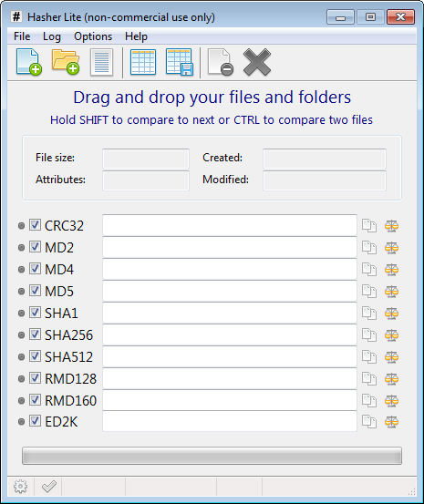Viewport: 424px width, 504px height.
Task: Click the save table toolbar icon
Action: pyautogui.click(x=180, y=62)
